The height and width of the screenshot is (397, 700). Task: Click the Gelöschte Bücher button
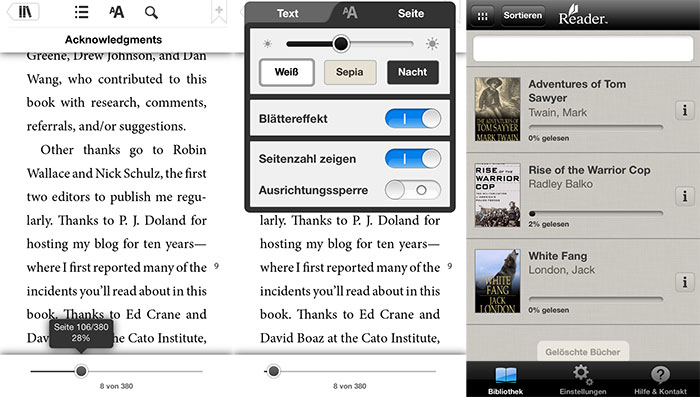pos(583,352)
